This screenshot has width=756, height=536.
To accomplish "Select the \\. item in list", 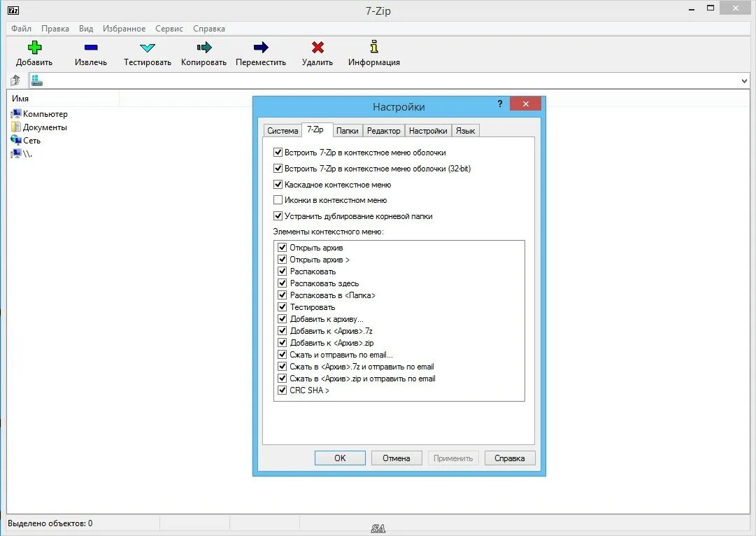I will click(x=22, y=154).
